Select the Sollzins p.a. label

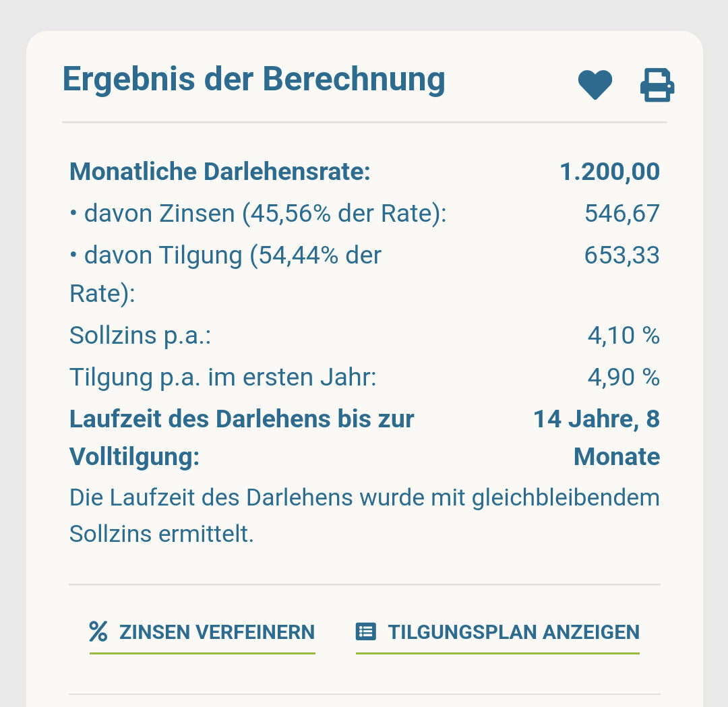(140, 335)
